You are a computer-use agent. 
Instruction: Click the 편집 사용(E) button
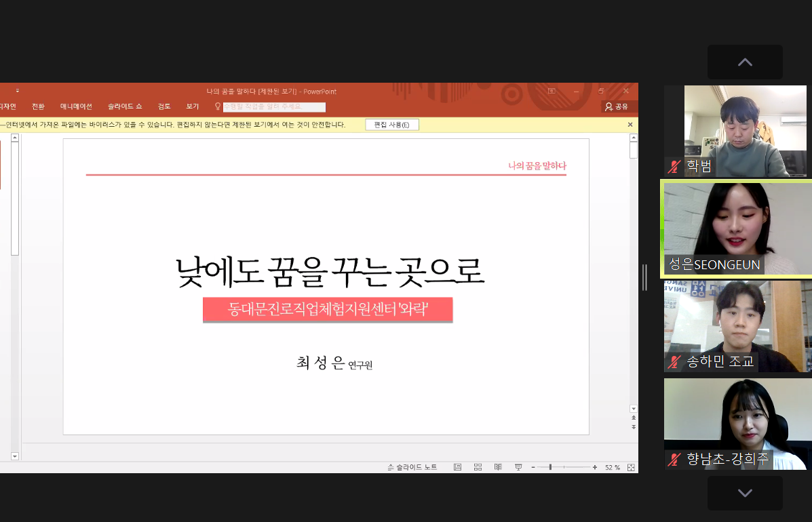392,125
